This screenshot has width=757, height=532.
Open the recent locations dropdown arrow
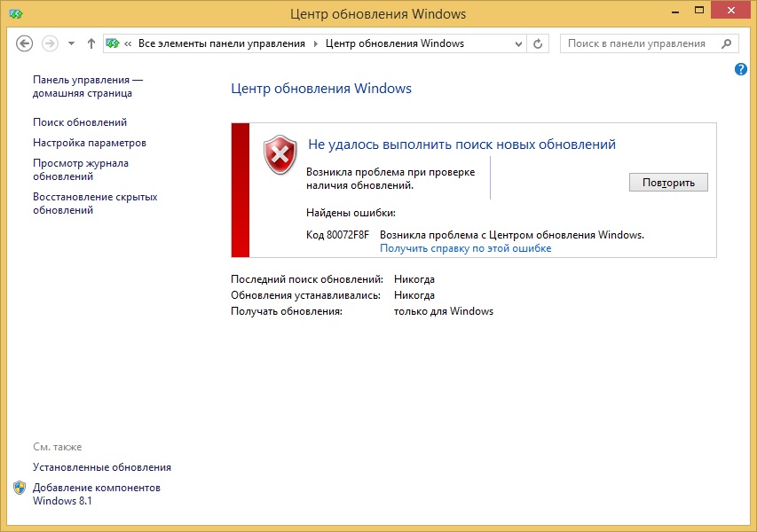[x=71, y=43]
